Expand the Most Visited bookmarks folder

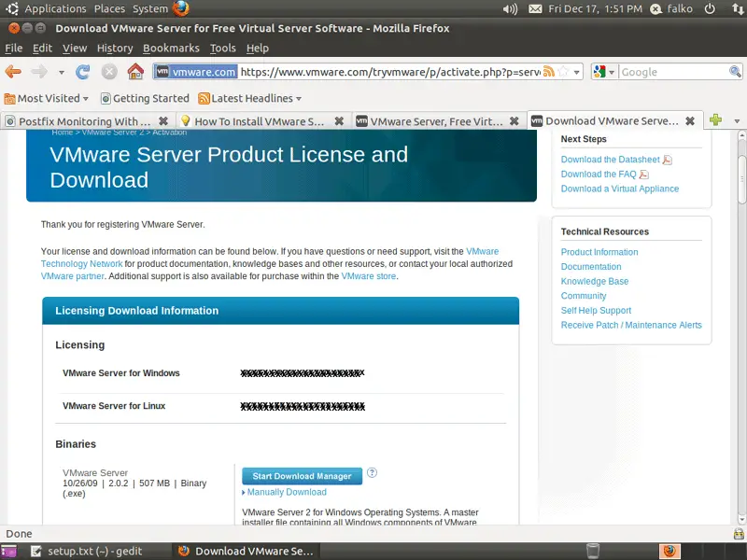point(46,99)
